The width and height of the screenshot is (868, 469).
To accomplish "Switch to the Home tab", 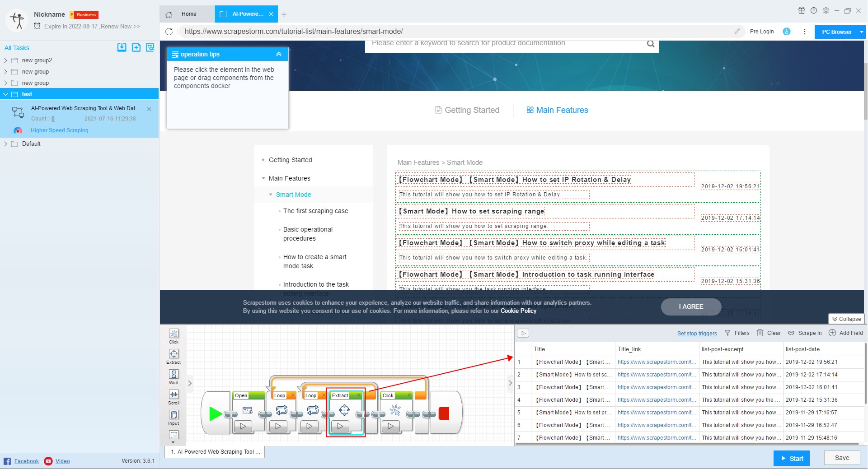I will click(x=188, y=14).
